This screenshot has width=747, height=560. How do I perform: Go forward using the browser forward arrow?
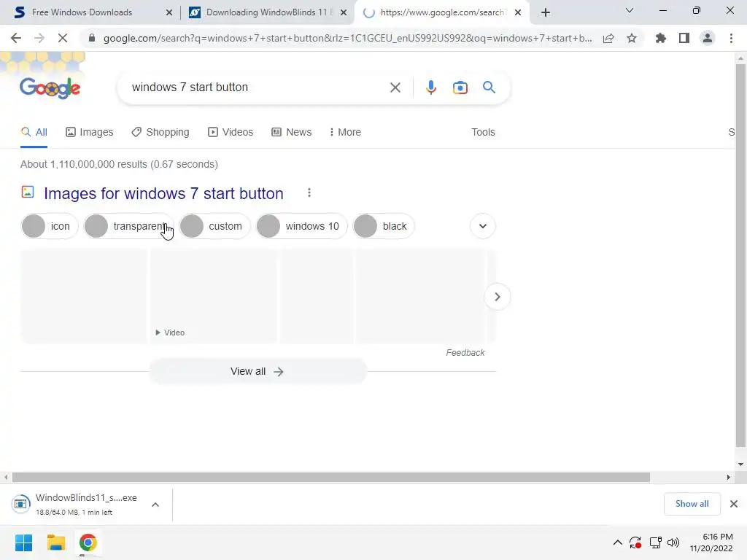coord(39,38)
